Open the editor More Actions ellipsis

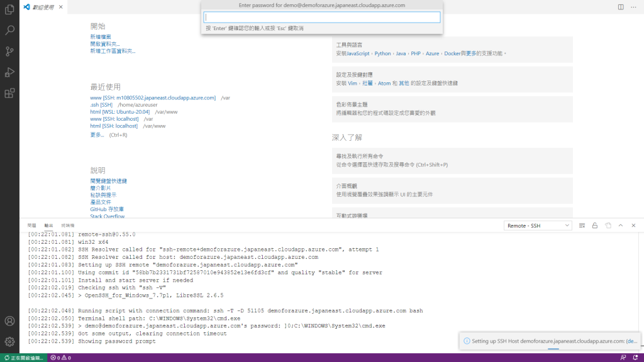633,7
